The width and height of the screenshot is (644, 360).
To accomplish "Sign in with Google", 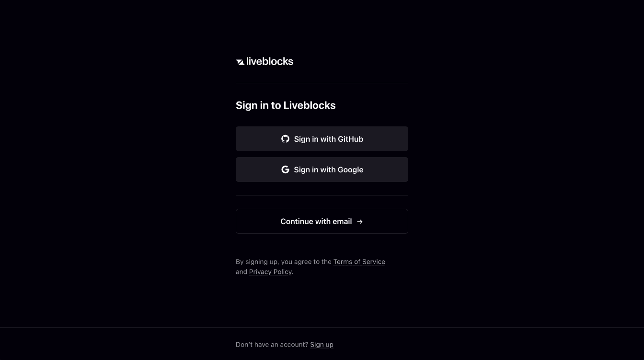I will pos(322,169).
